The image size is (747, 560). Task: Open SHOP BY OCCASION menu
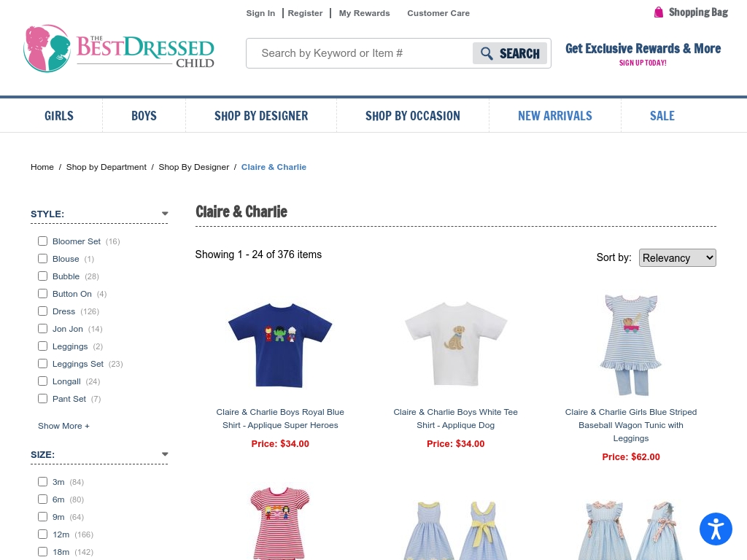[413, 116]
